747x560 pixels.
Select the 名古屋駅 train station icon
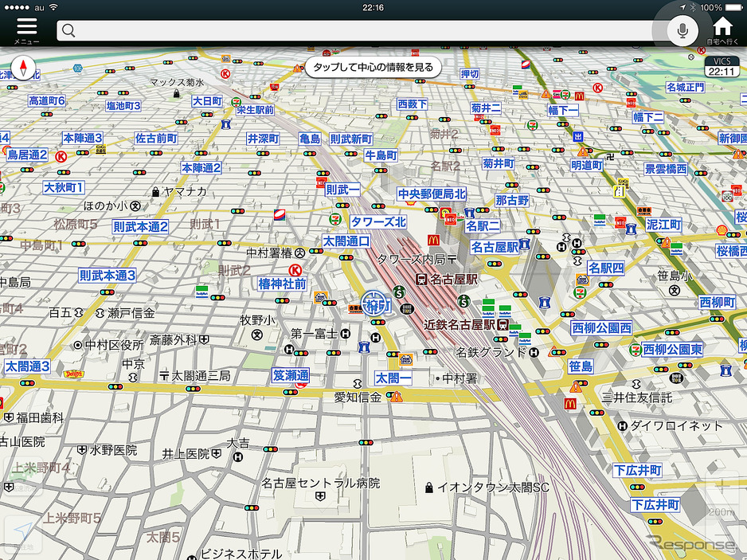click(x=420, y=279)
